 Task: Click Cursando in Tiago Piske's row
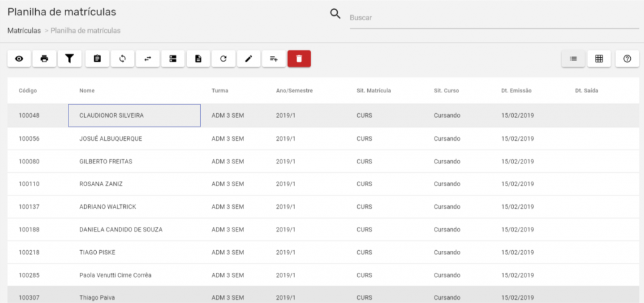click(447, 253)
